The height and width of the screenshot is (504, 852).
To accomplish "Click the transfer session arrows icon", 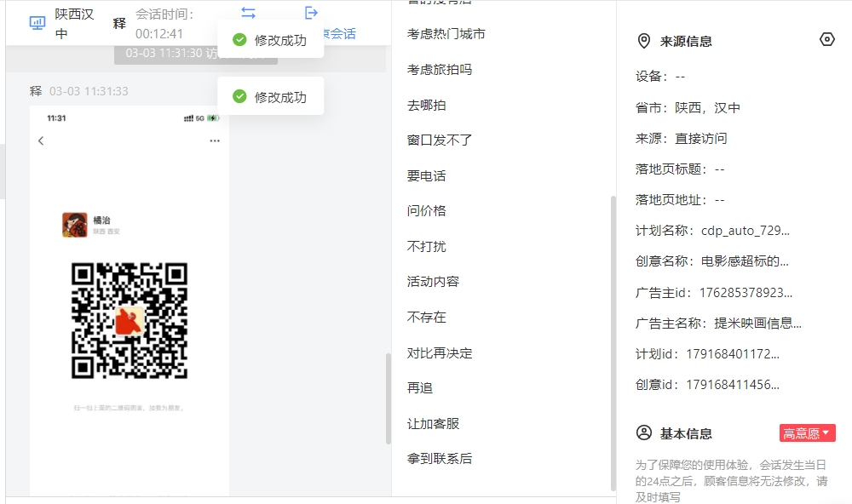I will click(248, 13).
